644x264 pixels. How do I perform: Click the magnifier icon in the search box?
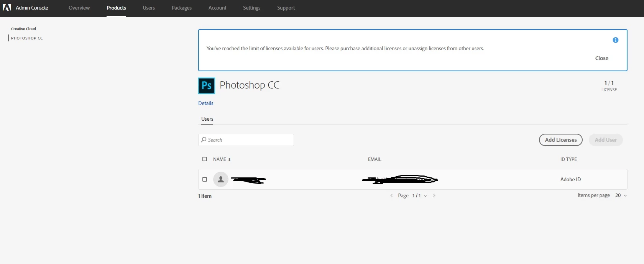204,140
